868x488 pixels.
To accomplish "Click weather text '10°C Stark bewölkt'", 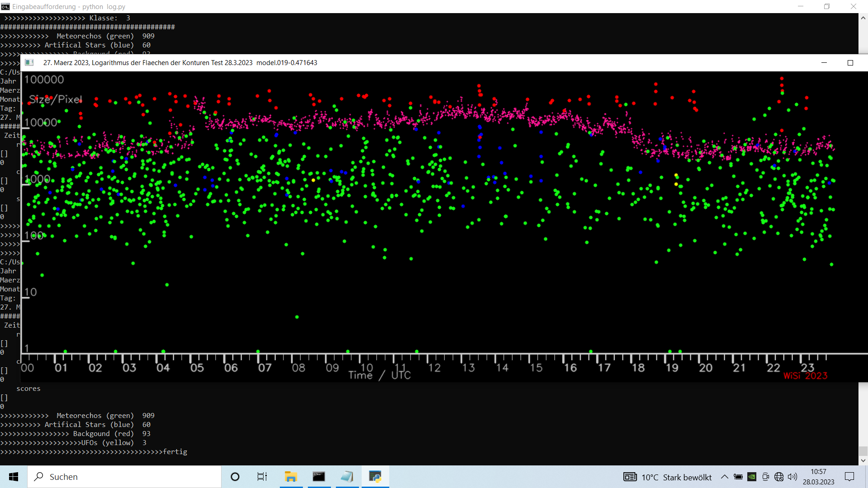I will (676, 478).
